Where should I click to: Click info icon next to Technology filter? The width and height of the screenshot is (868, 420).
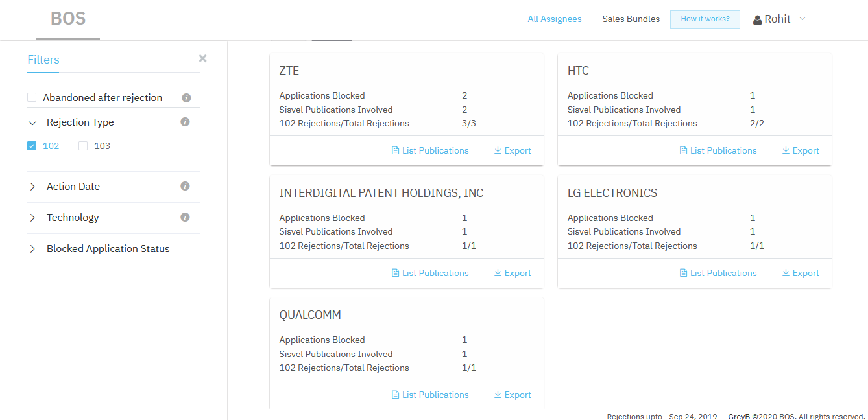185,217
